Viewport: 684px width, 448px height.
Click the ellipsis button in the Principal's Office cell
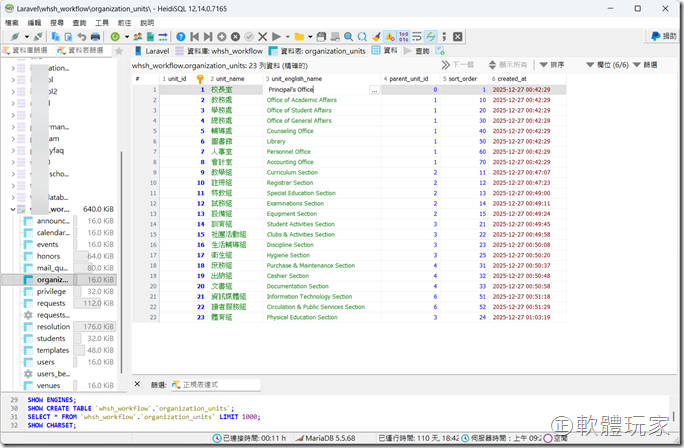[374, 90]
